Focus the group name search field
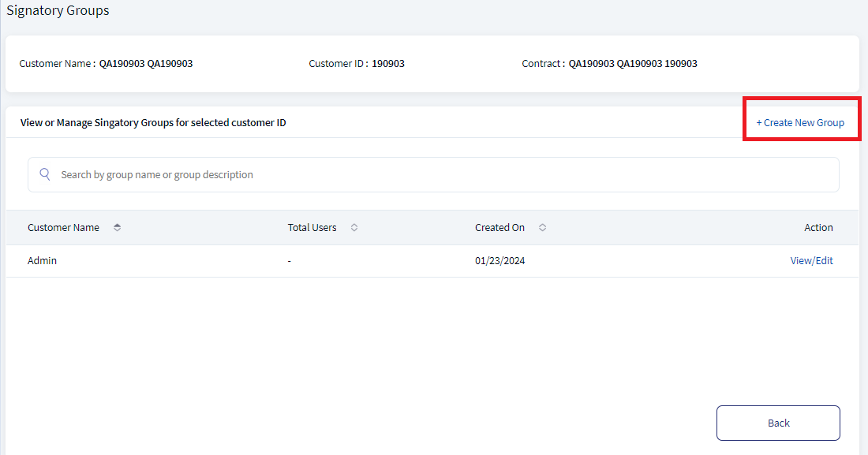 pos(433,175)
